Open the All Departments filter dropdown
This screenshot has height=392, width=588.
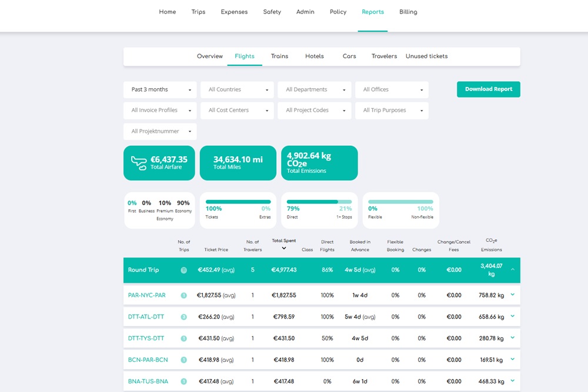pos(314,90)
